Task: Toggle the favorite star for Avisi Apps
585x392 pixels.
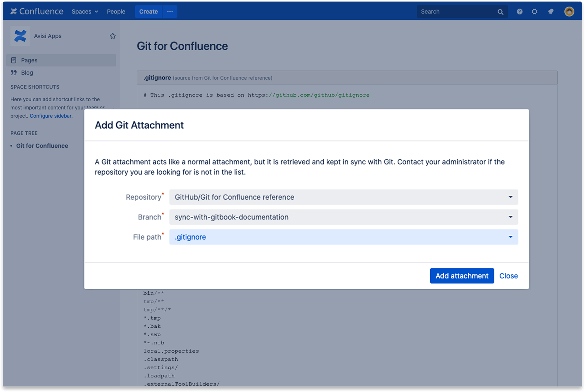Action: coord(113,36)
